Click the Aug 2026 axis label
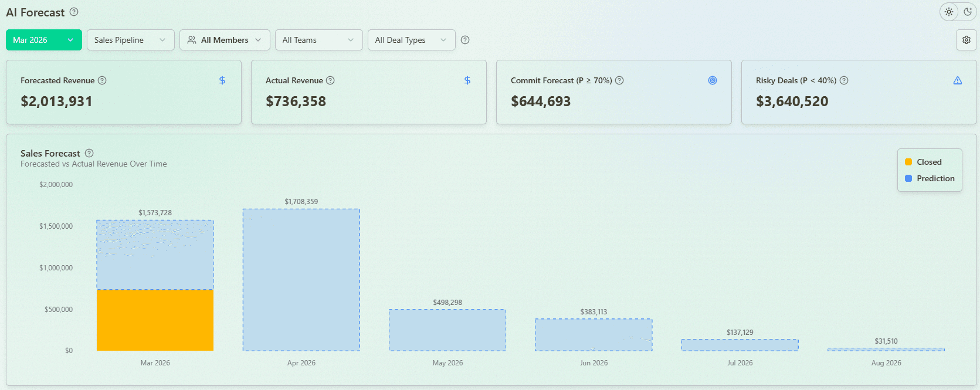The image size is (980, 390). (x=886, y=363)
